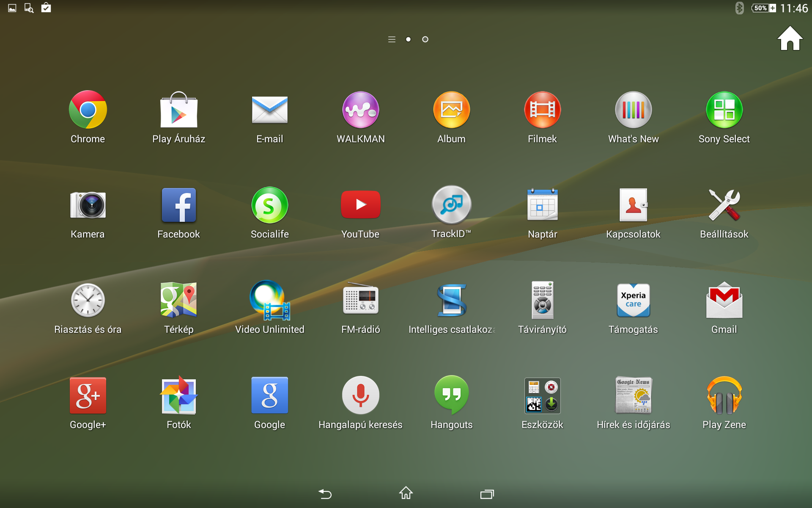Open the screen search notification icon
Screen dimensions: 812x508
tap(29, 8)
